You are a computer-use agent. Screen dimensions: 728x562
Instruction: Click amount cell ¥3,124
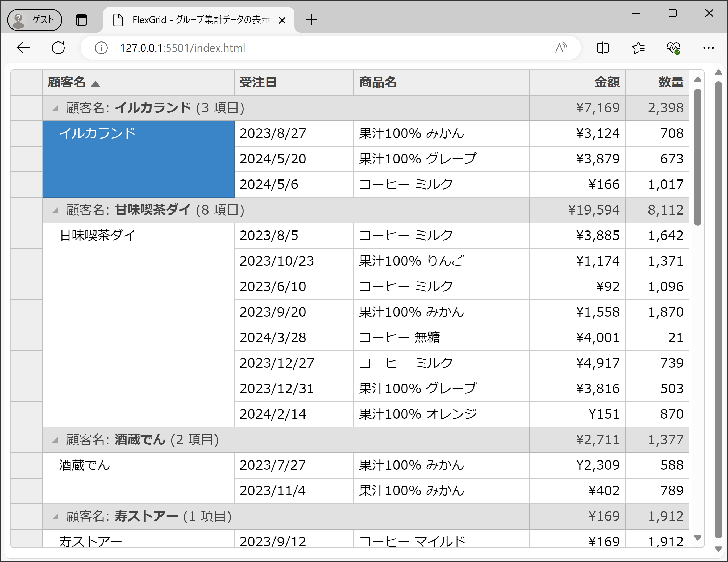pos(577,133)
